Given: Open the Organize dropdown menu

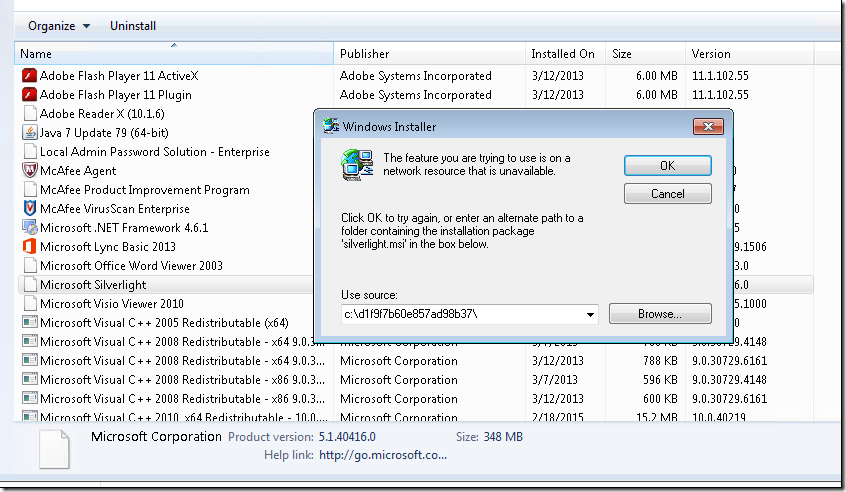Looking at the screenshot, I should 59,26.
